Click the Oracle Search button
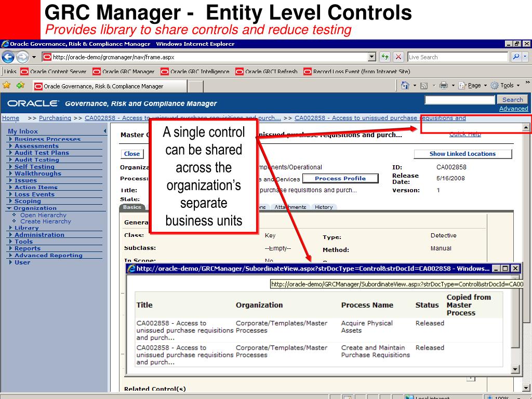532x399 pixels. 512,99
